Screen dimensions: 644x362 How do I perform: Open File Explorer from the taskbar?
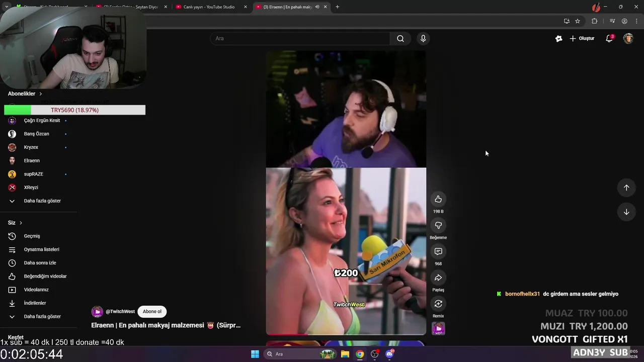tap(345, 354)
